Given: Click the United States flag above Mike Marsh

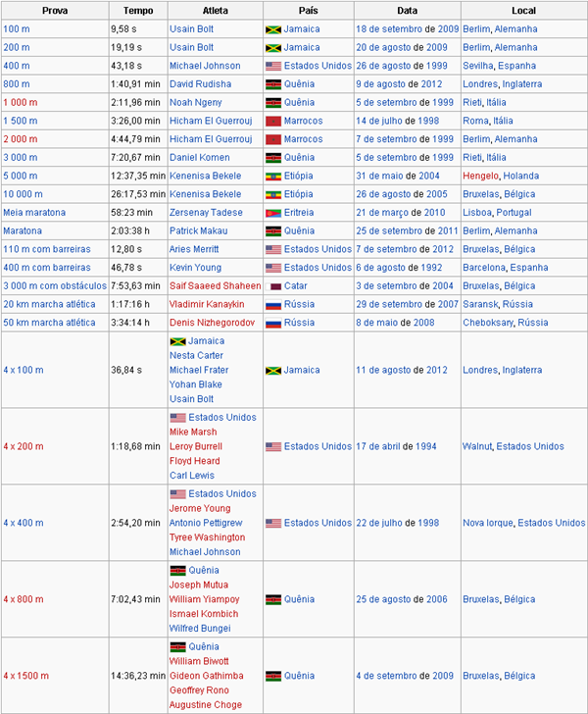Looking at the screenshot, I should point(177,418).
